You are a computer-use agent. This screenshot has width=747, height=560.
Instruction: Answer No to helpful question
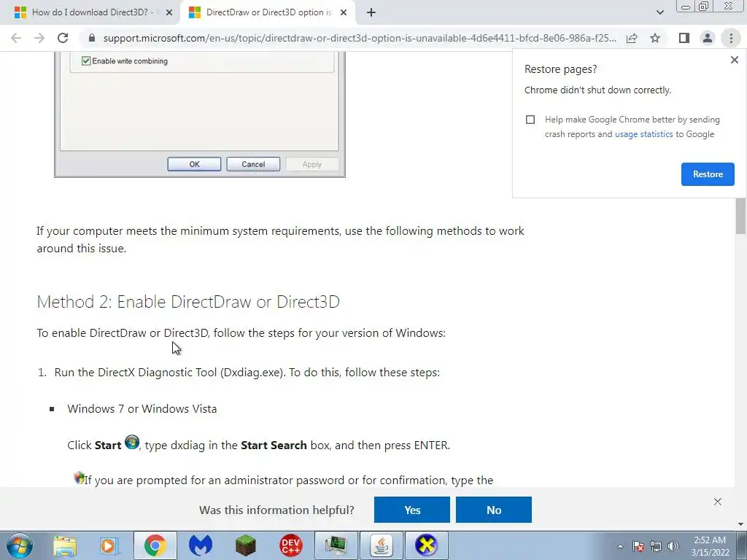tap(494, 510)
